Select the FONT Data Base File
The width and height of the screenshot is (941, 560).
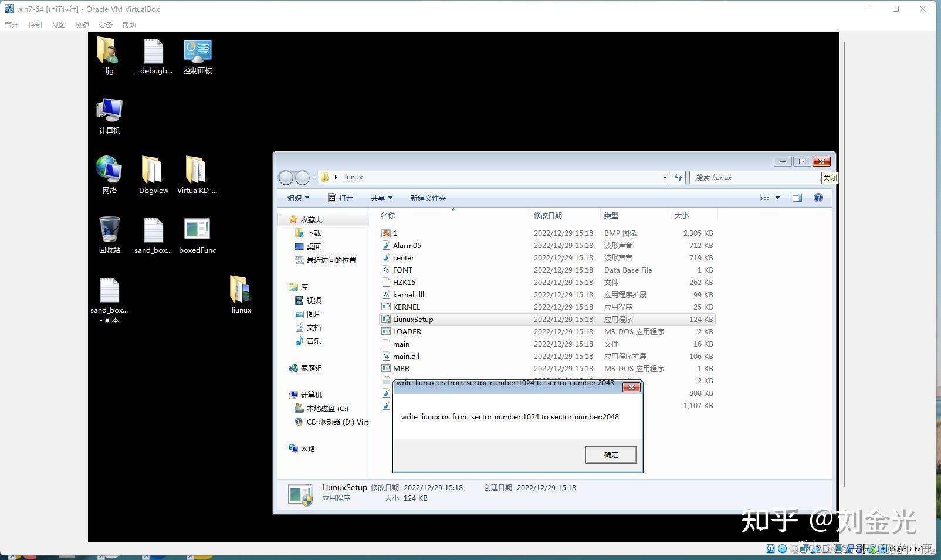coord(547,270)
